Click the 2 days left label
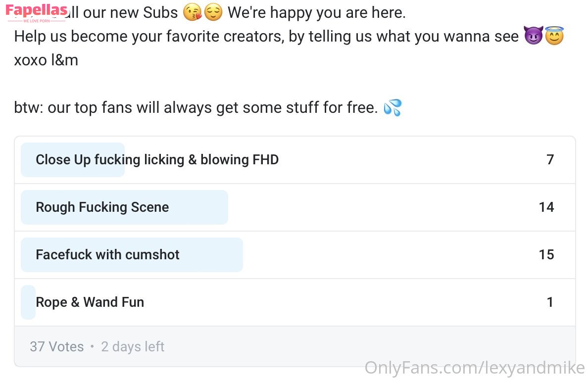The height and width of the screenshot is (381, 588). (x=133, y=346)
